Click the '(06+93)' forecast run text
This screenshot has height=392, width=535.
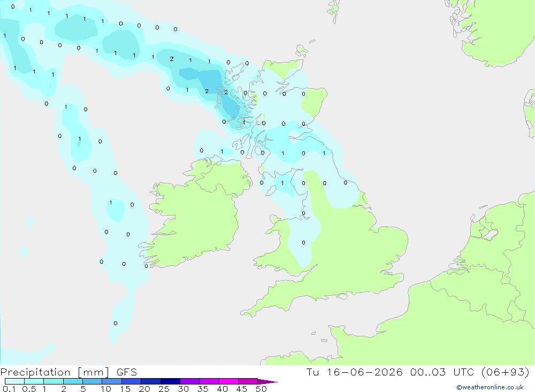[x=506, y=372]
